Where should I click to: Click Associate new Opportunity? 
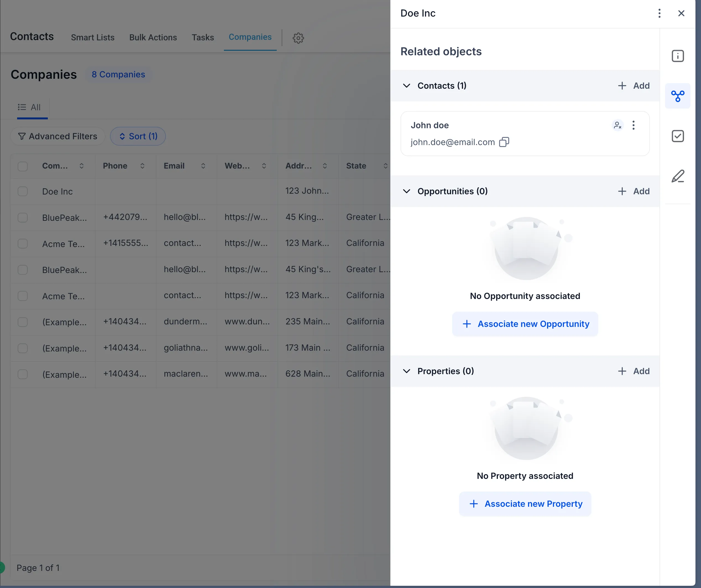tap(525, 324)
